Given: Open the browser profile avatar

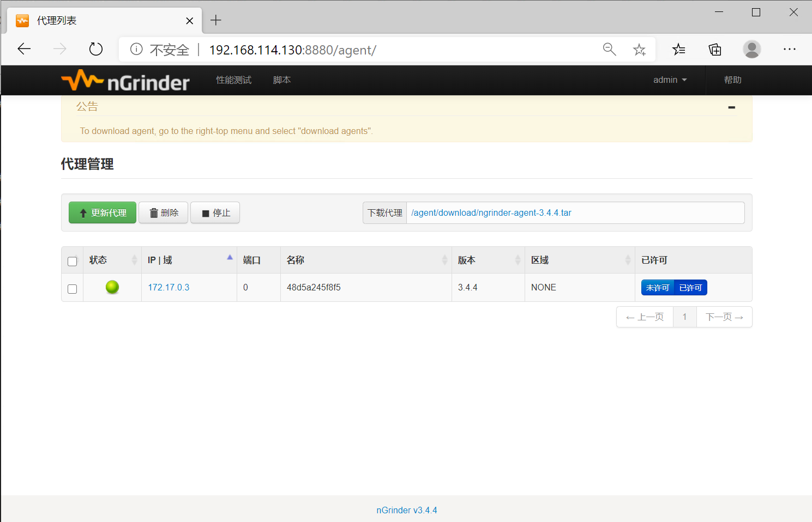Looking at the screenshot, I should [x=751, y=50].
